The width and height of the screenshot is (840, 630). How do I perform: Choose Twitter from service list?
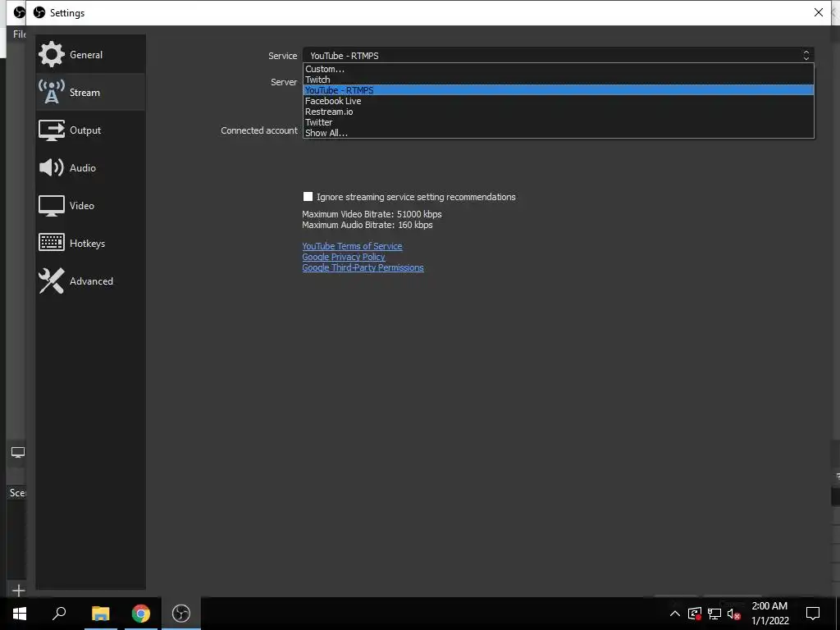[558, 122]
